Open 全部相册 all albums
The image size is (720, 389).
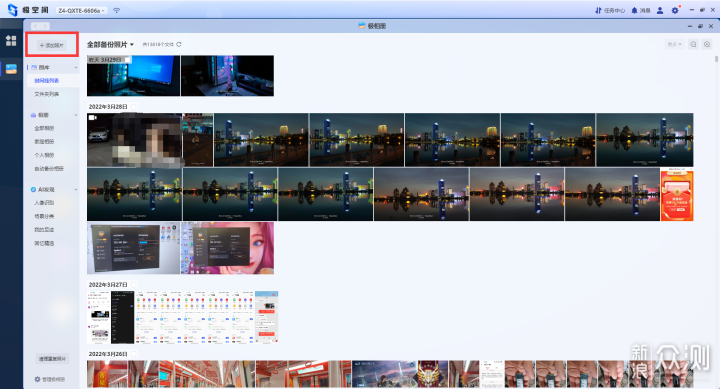click(x=44, y=128)
